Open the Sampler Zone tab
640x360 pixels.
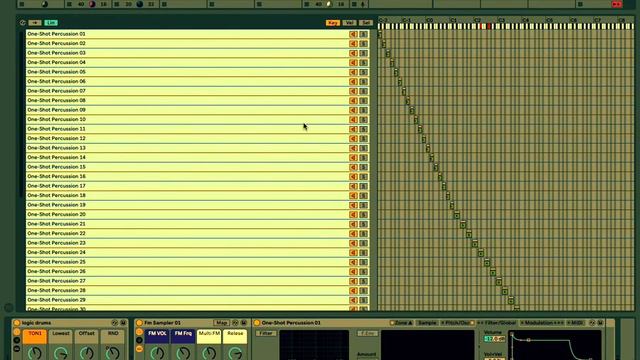pyautogui.click(x=402, y=323)
